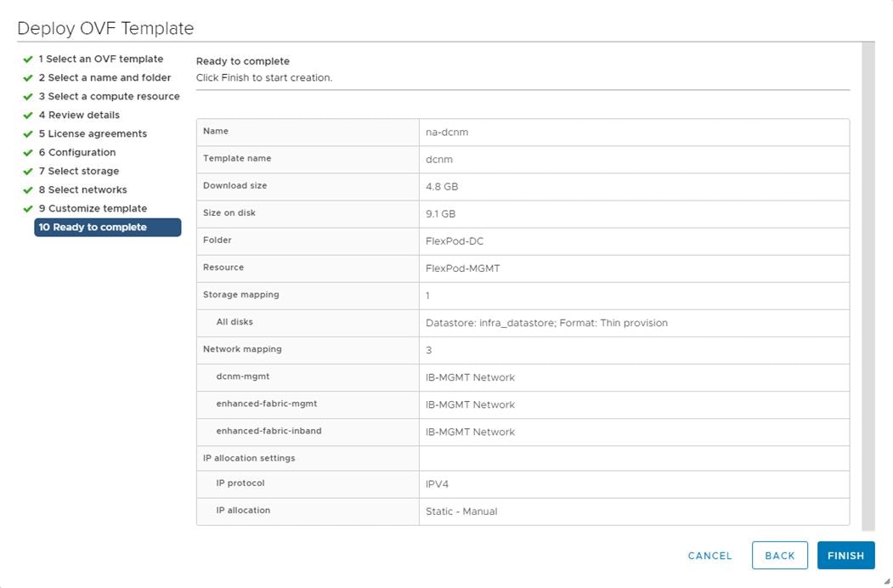Select step 10 Ready to complete
This screenshot has height=588, width=893.
[108, 228]
